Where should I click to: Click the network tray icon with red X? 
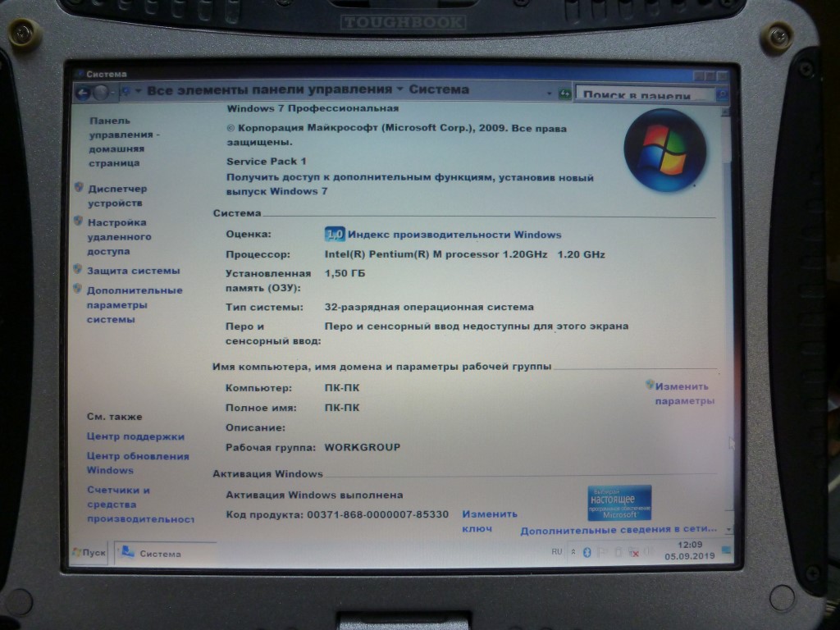[633, 553]
